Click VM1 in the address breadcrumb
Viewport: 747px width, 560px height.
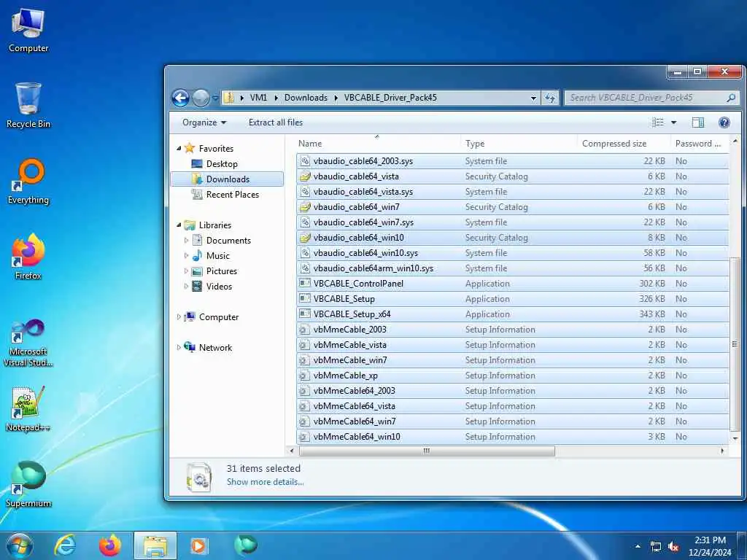click(258, 98)
